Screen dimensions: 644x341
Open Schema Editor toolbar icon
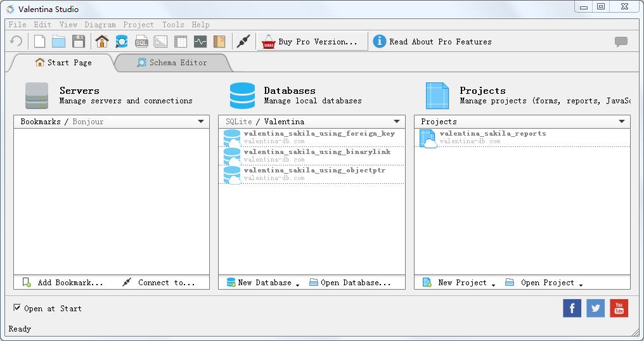click(122, 41)
